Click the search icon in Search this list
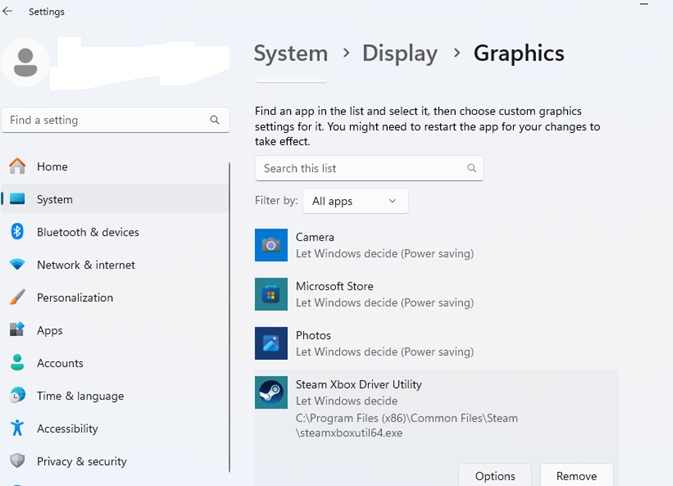Viewport: 673px width, 486px height. pos(472,168)
